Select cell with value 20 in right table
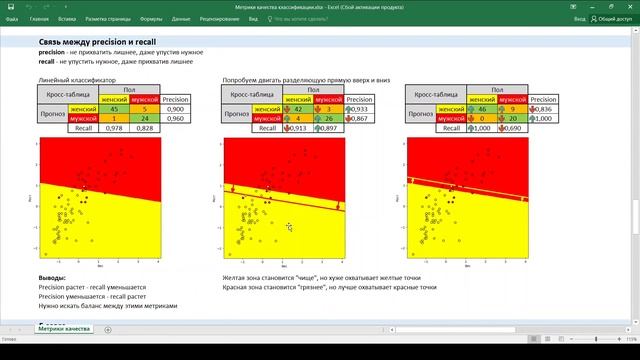Screen dimensions: 640x360 coord(513,118)
